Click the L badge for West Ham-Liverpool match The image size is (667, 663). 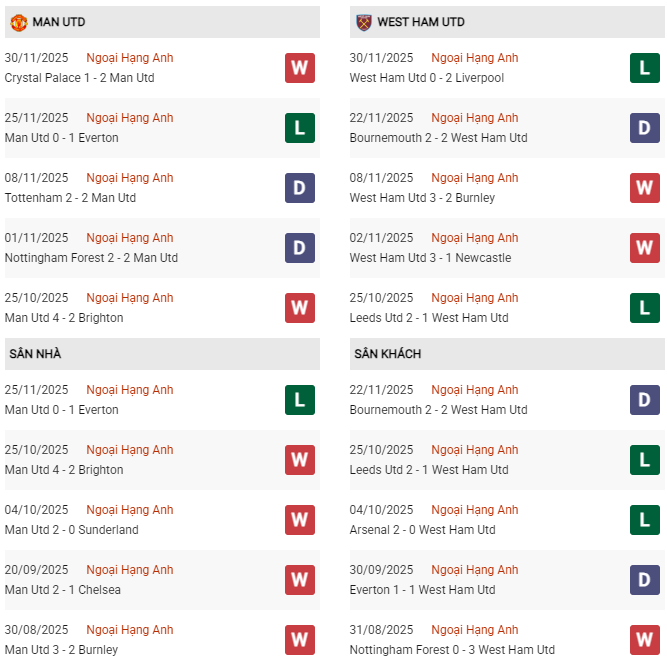(x=645, y=68)
